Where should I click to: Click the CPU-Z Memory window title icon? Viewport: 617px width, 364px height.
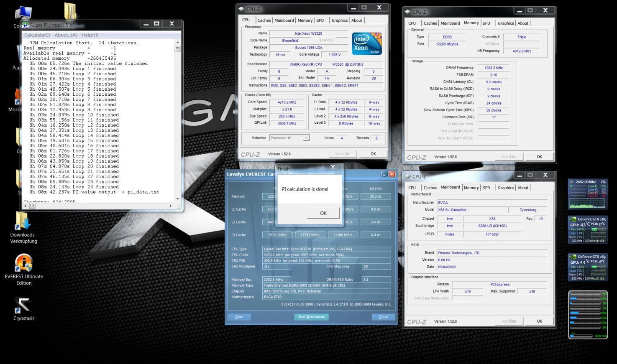tap(408, 12)
